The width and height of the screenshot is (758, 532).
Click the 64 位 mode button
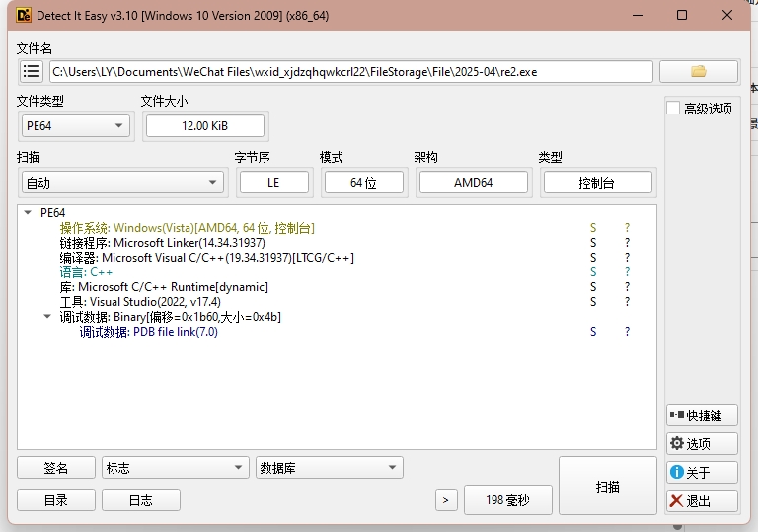click(x=364, y=183)
